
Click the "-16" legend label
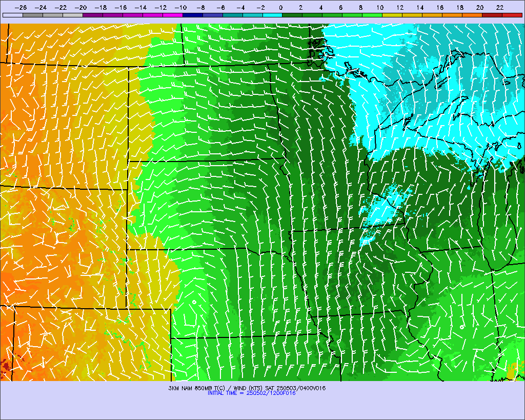pyautogui.click(x=120, y=8)
